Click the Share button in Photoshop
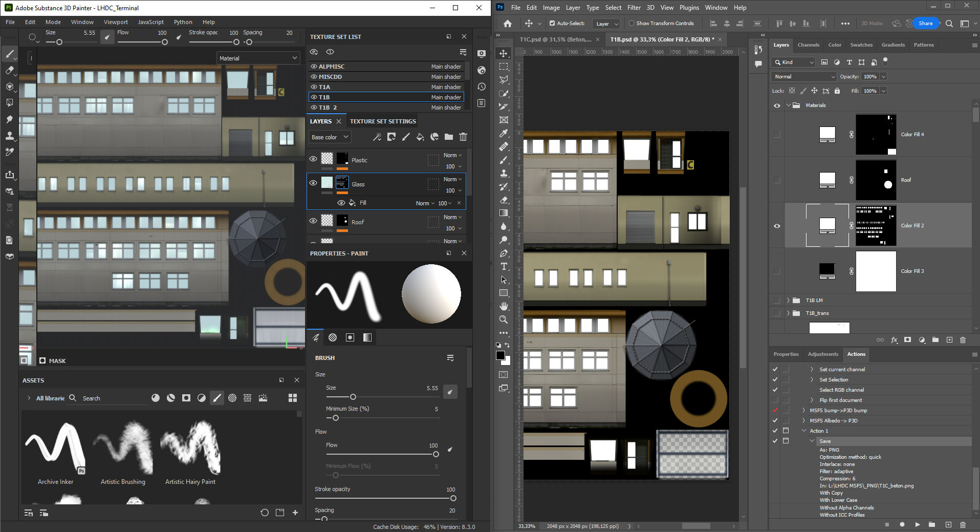The height and width of the screenshot is (532, 980). tap(925, 24)
